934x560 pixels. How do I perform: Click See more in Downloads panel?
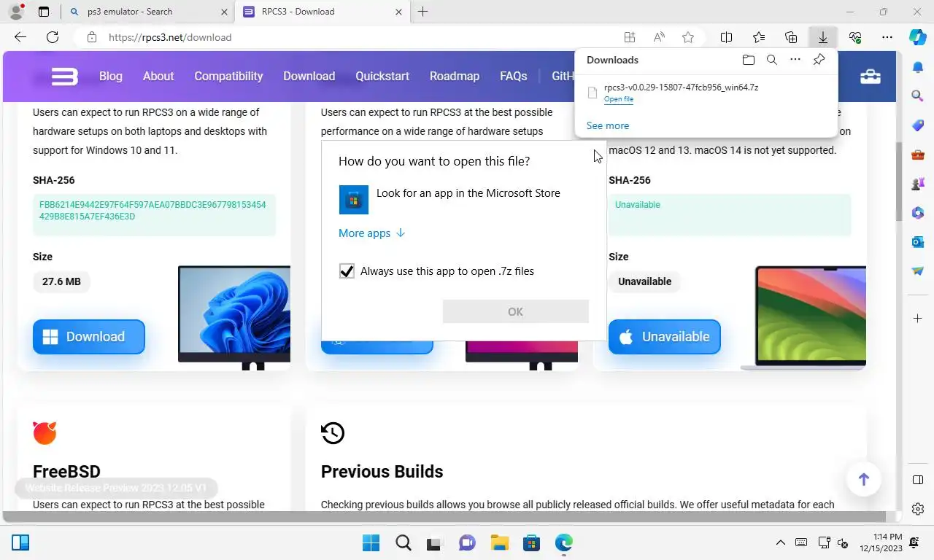(608, 125)
